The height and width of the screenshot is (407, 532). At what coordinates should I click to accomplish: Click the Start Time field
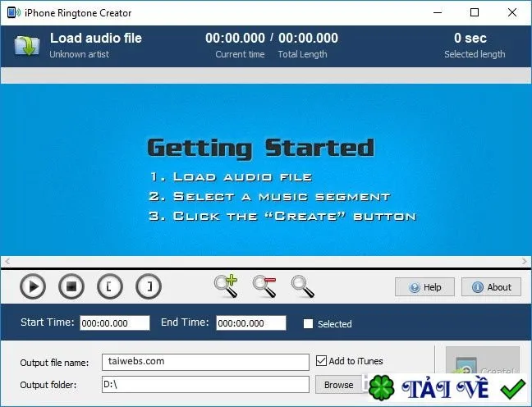[x=115, y=322]
